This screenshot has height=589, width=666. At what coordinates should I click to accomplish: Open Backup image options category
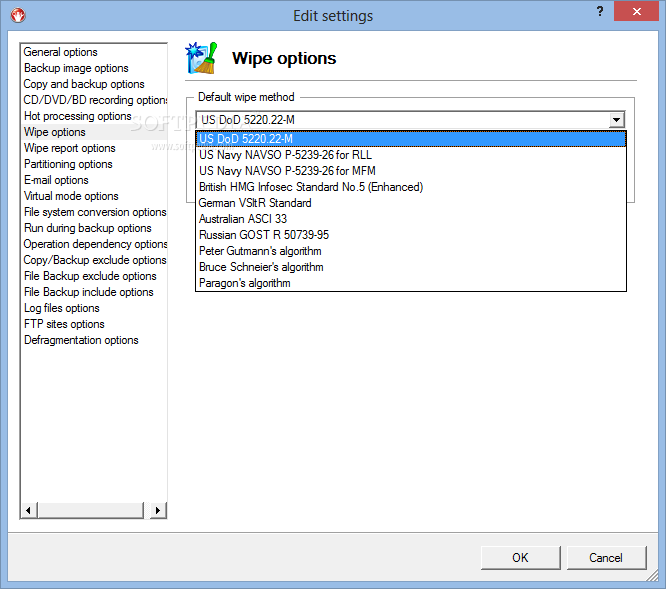click(94, 68)
